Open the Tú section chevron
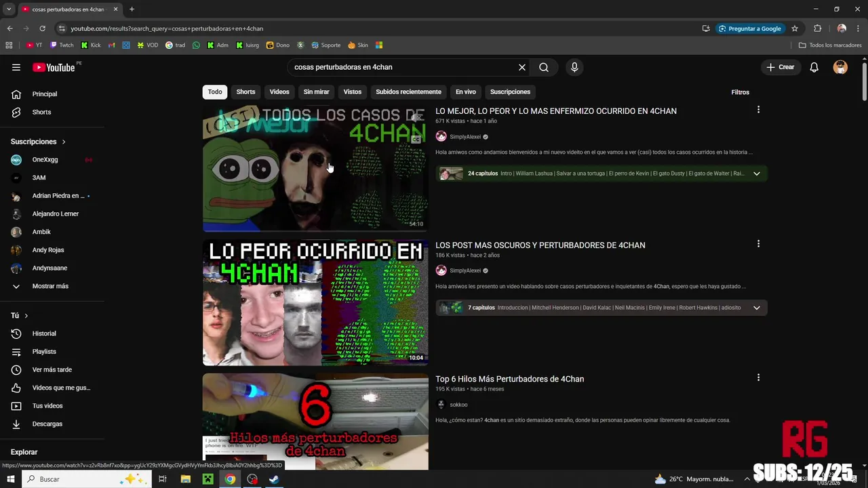Image resolution: width=868 pixels, height=488 pixels. tap(26, 316)
